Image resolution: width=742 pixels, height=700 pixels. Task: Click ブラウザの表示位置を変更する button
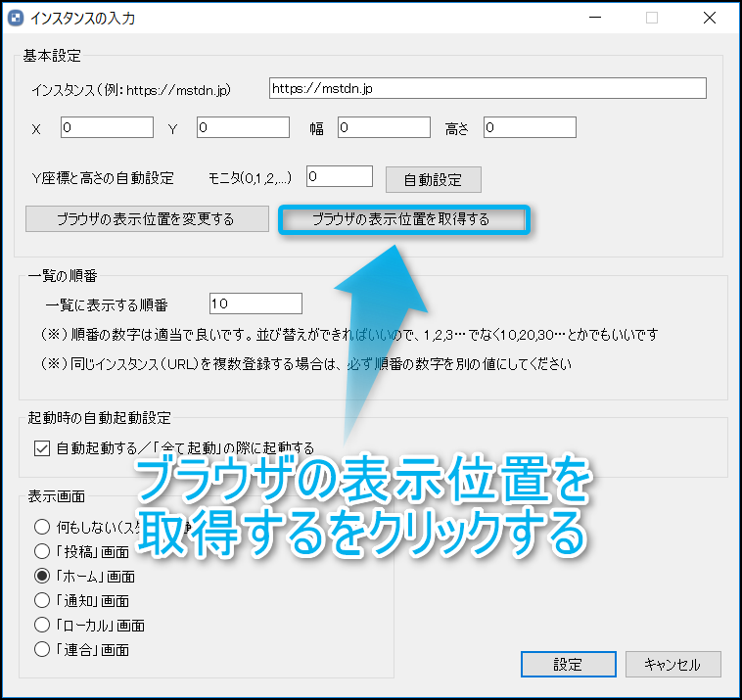click(145, 218)
